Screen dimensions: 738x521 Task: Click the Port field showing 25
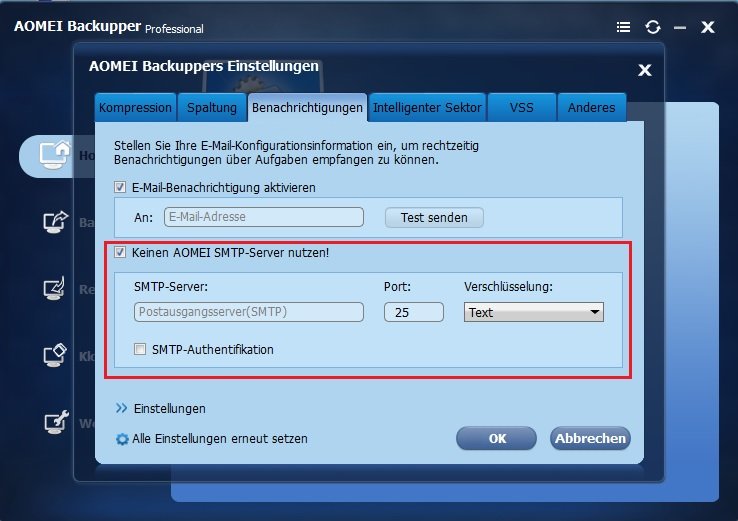tap(414, 312)
